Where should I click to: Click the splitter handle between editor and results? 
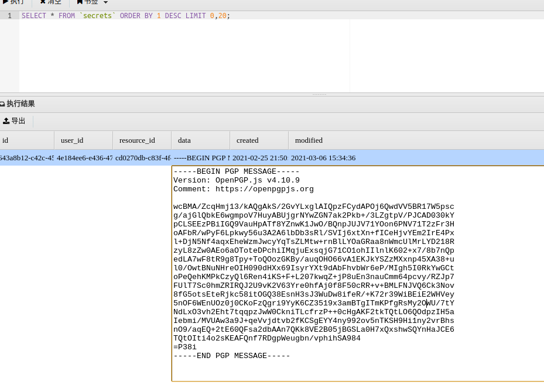click(x=319, y=94)
